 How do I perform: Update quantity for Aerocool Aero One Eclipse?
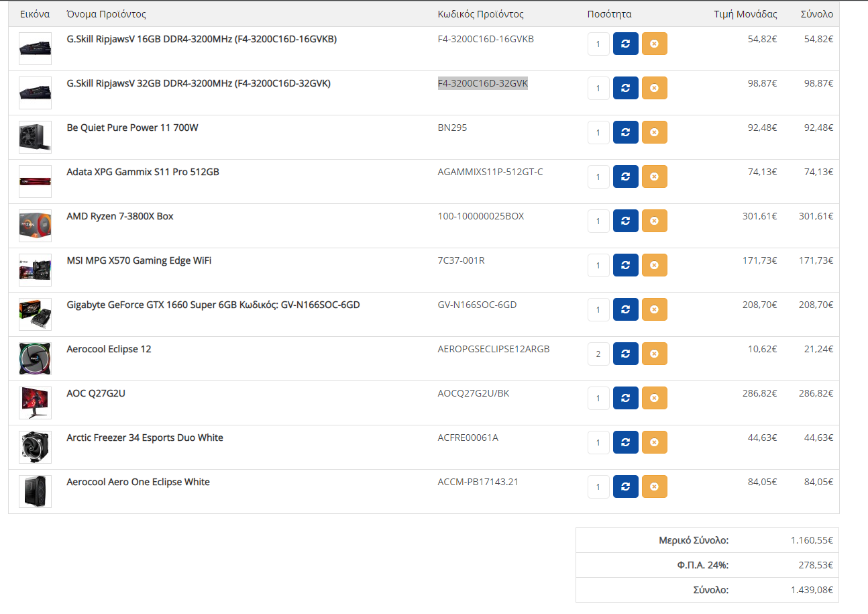click(626, 487)
